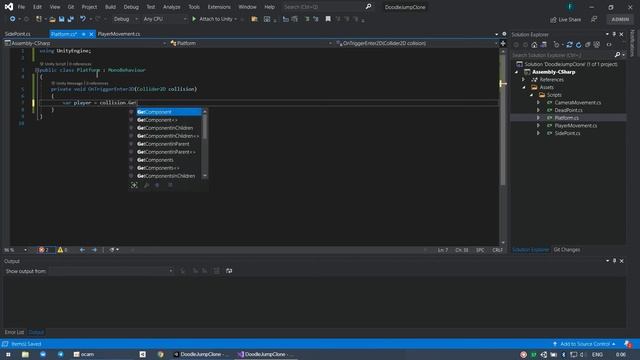The height and width of the screenshot is (360, 640).
Task: Open the Extensions menu
Action: (x=219, y=7)
